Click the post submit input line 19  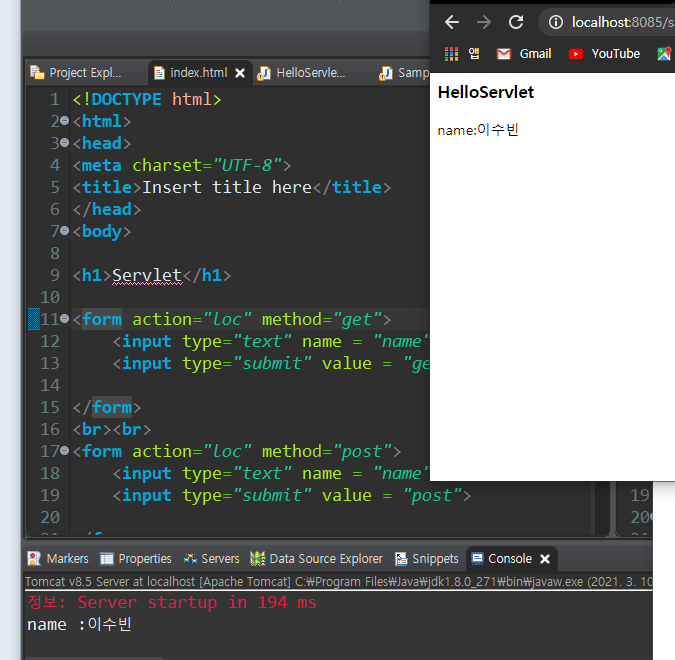(292, 496)
